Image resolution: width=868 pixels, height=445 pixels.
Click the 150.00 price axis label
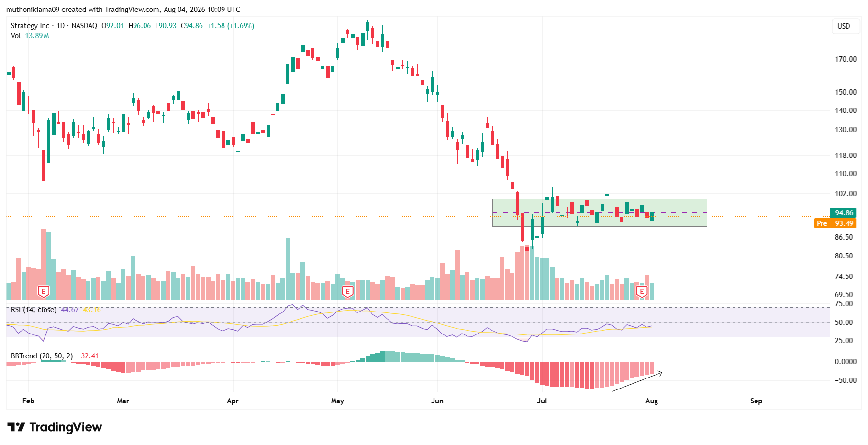846,92
